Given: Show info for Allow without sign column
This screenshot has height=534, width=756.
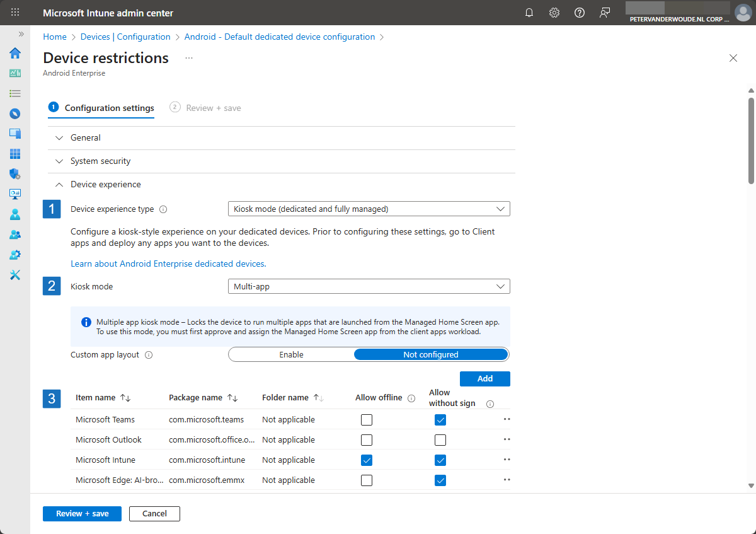Looking at the screenshot, I should click(x=490, y=404).
